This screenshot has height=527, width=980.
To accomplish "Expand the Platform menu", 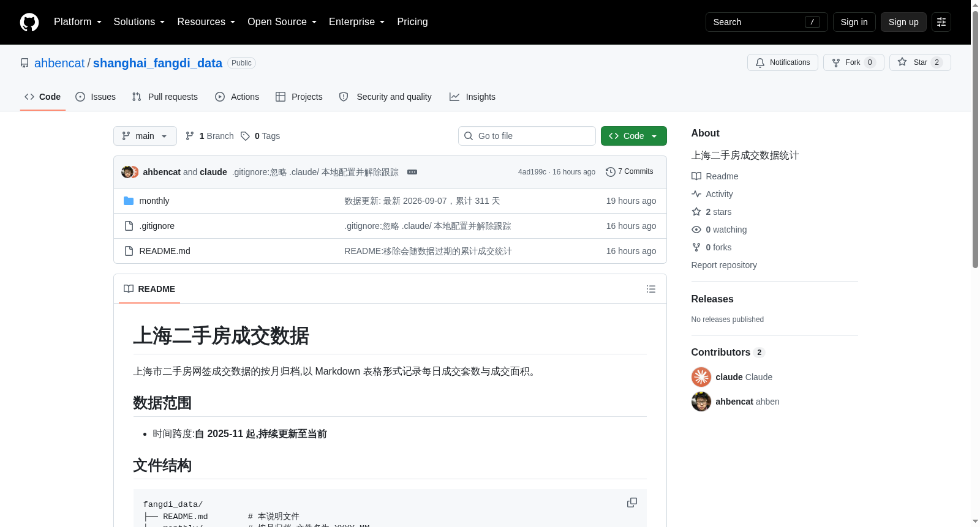I will (78, 22).
